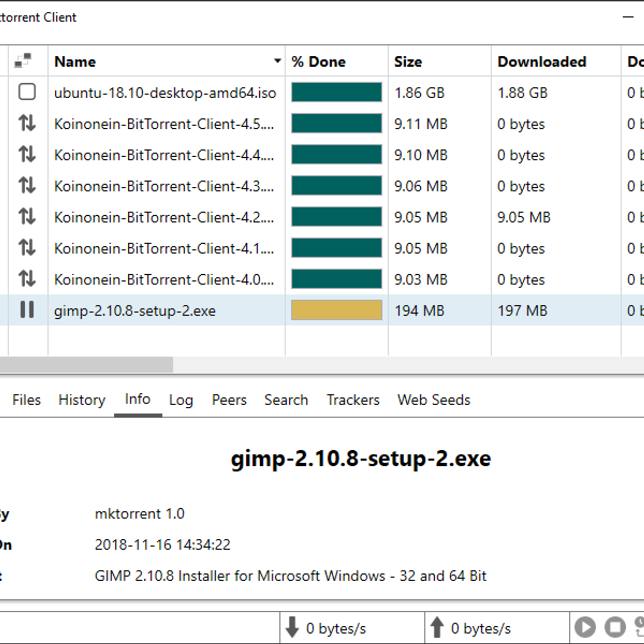Click the transfer arrows icon for Koinonein-BitTorrent-Client-4.1
Image resolution: width=644 pixels, height=644 pixels.
pyautogui.click(x=27, y=248)
